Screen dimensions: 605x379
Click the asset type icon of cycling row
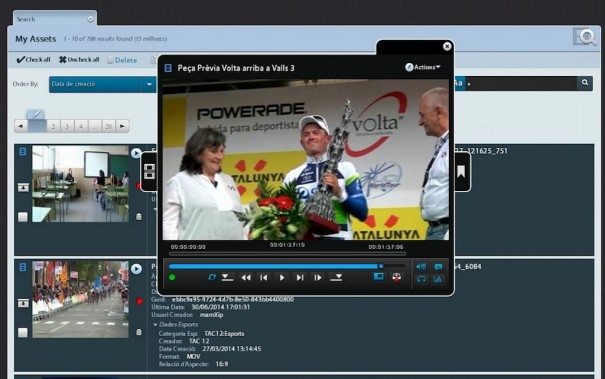23,267
